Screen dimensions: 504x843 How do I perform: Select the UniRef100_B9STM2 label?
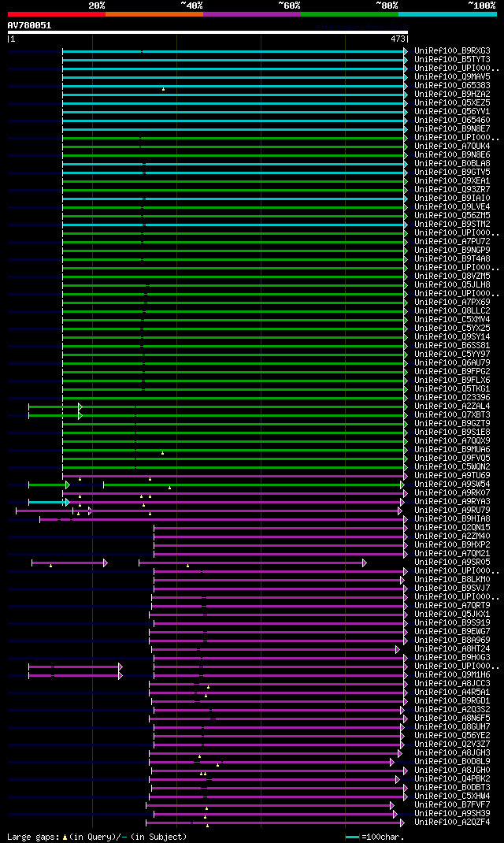pyautogui.click(x=452, y=225)
